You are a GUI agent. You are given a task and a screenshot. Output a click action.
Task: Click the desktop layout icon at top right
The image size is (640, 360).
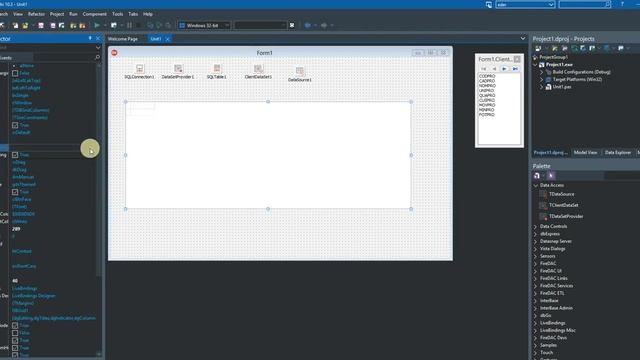(489, 4)
